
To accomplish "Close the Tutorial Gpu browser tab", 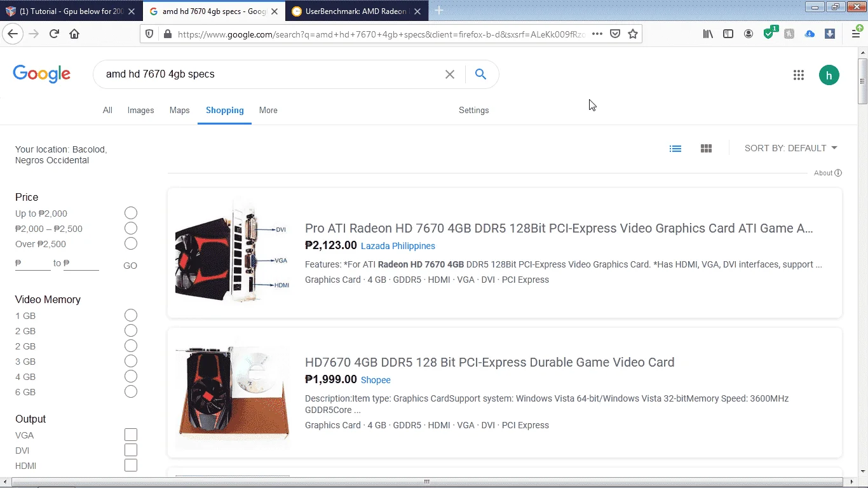I will point(132,11).
